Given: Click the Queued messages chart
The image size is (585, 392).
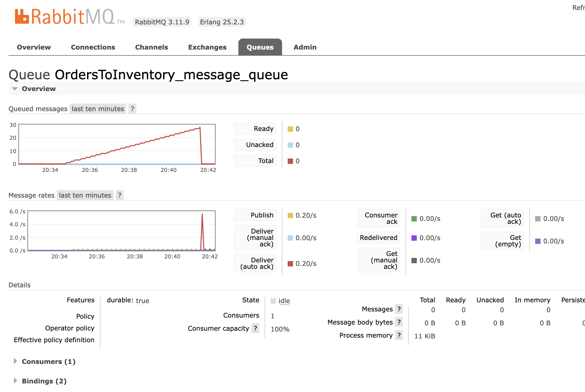Looking at the screenshot, I should click(x=117, y=144).
